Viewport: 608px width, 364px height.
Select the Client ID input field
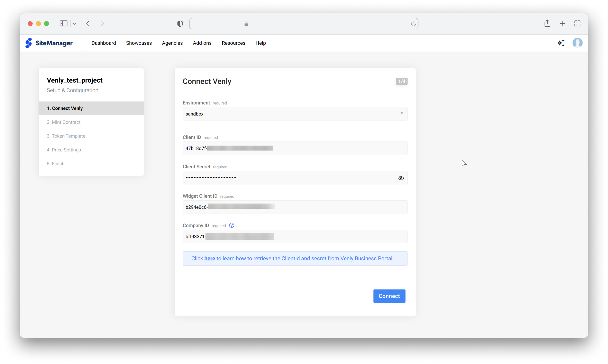point(294,148)
